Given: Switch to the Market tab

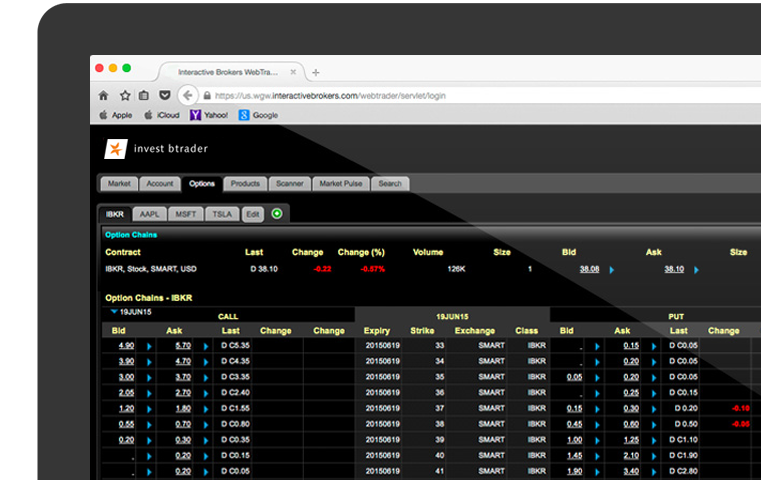Looking at the screenshot, I should coord(119,183).
